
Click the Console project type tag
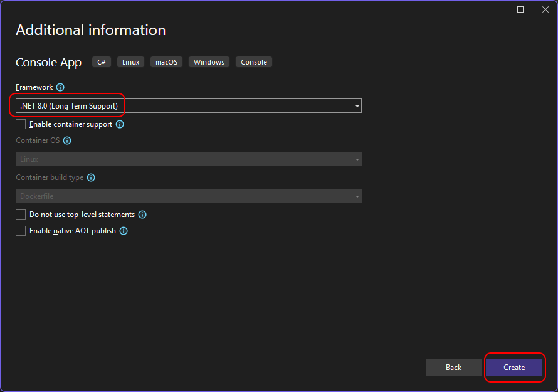point(254,62)
